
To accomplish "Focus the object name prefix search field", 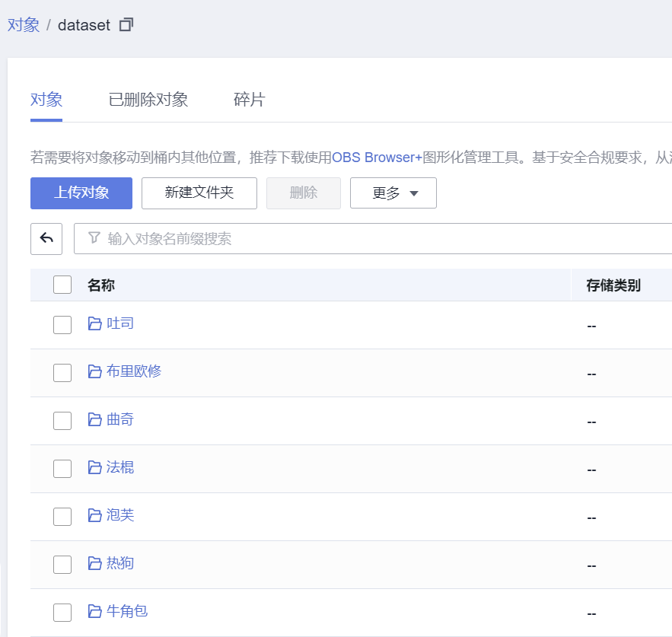I will [x=381, y=239].
